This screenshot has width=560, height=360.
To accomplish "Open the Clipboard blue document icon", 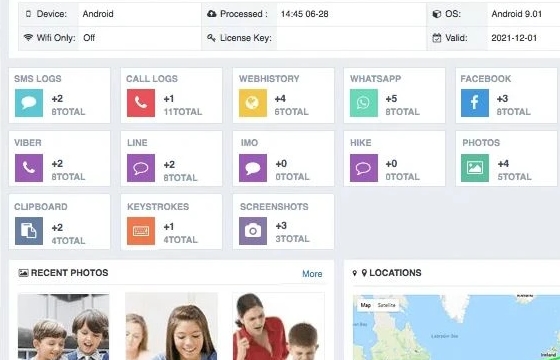I will (x=29, y=231).
